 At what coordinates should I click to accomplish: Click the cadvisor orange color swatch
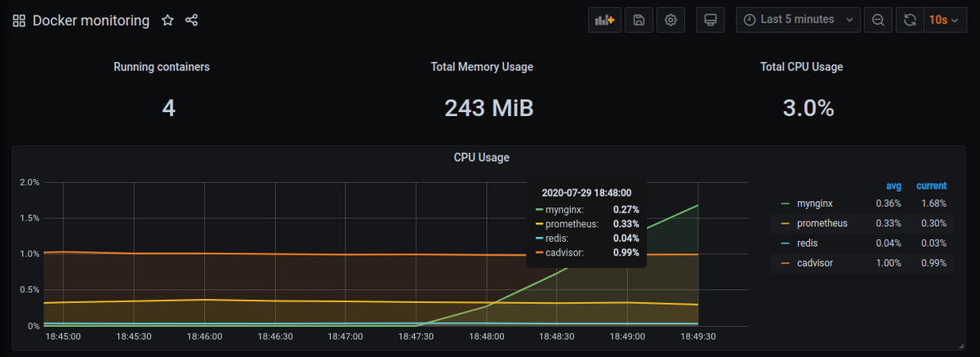(x=785, y=263)
